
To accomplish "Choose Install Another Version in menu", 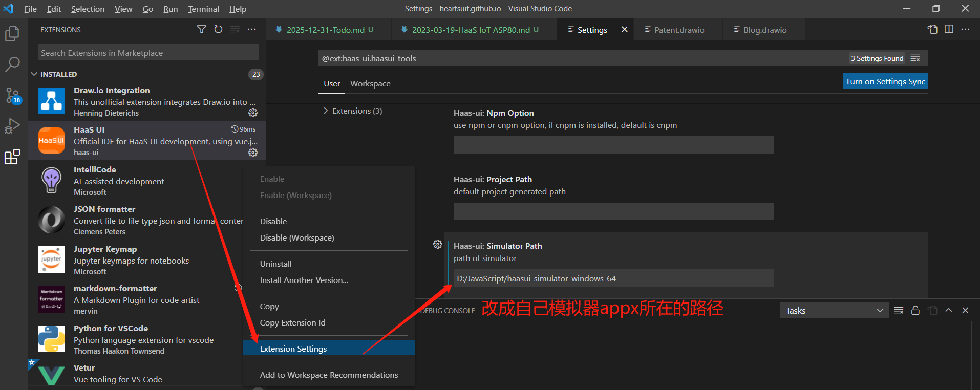I will point(329,280).
